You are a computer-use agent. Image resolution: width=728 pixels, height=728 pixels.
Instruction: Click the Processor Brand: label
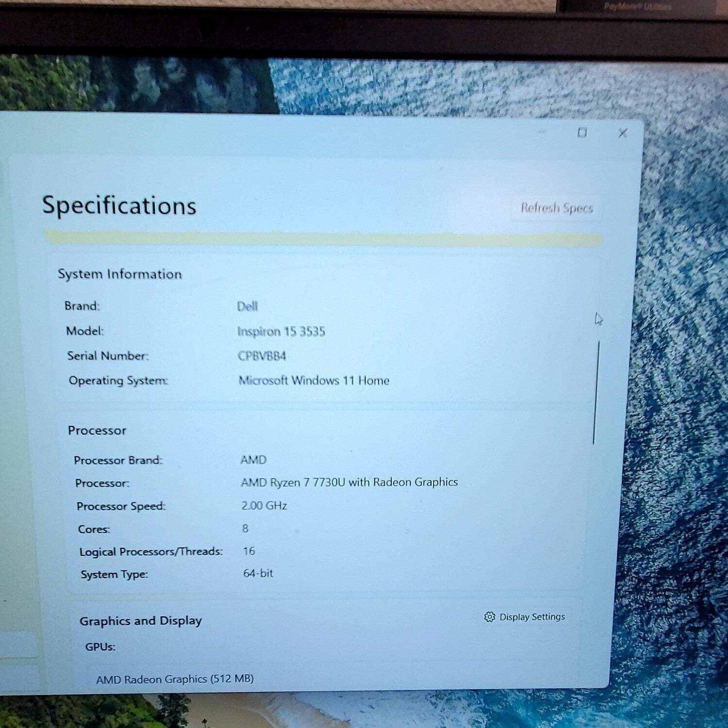[118, 460]
